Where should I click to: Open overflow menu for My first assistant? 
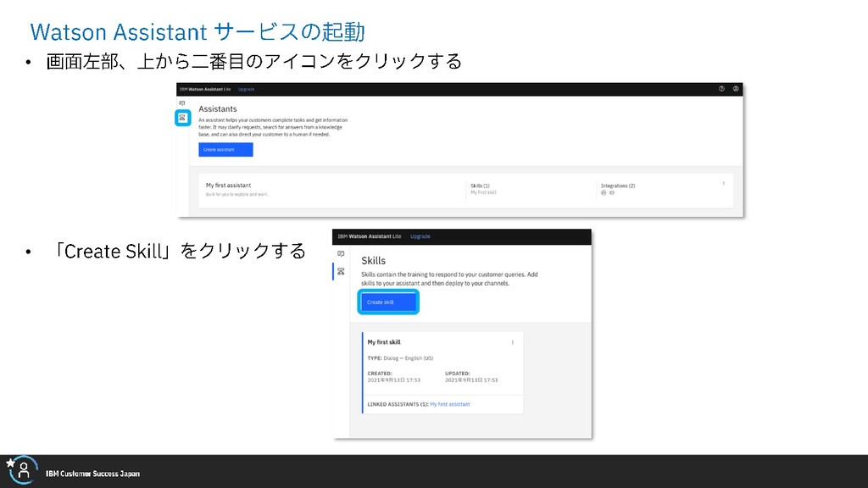[724, 184]
